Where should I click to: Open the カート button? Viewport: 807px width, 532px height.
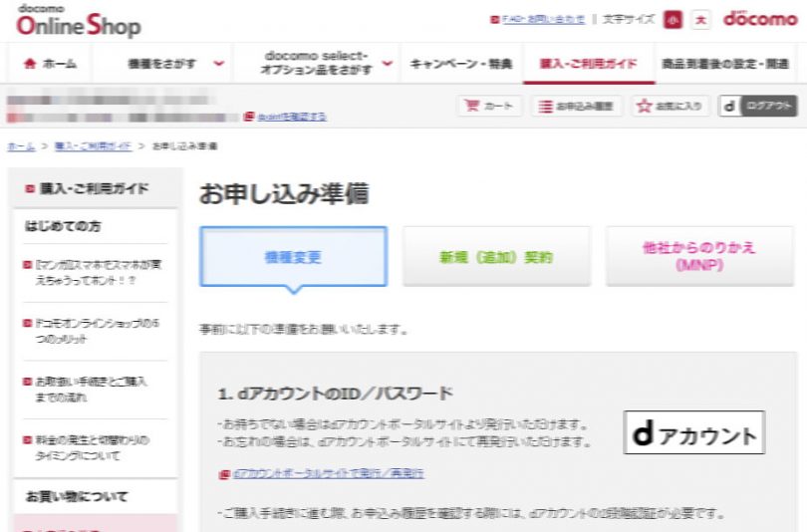point(489,106)
